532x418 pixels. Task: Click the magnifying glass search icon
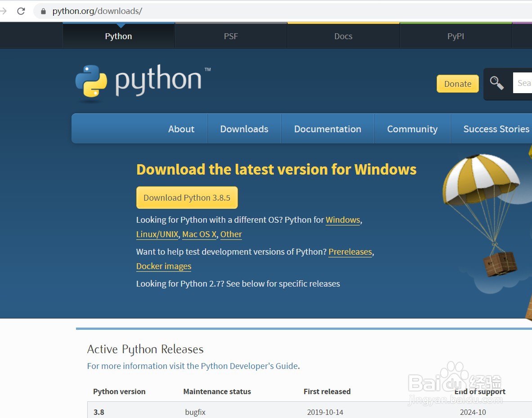click(x=496, y=83)
